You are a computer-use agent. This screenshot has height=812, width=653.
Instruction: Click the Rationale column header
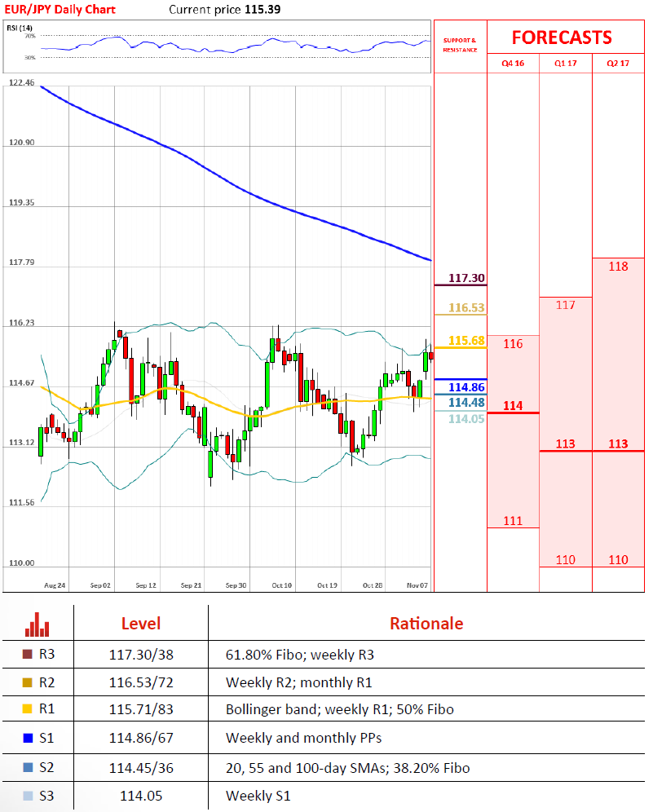click(426, 624)
